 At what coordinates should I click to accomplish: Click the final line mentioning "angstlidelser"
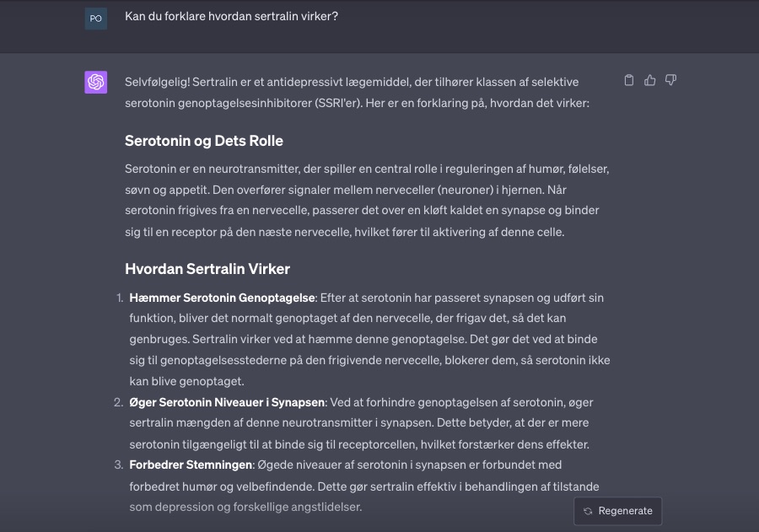[x=245, y=507]
